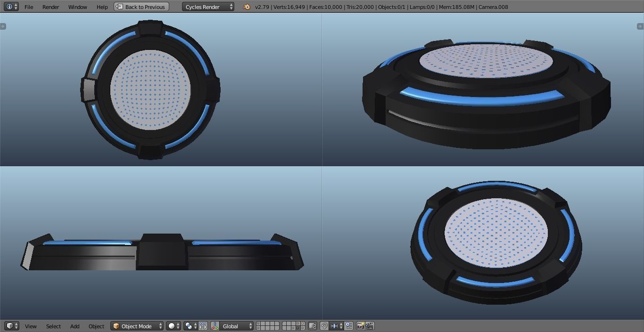Click the Faces:10,000 statistic

coord(326,7)
